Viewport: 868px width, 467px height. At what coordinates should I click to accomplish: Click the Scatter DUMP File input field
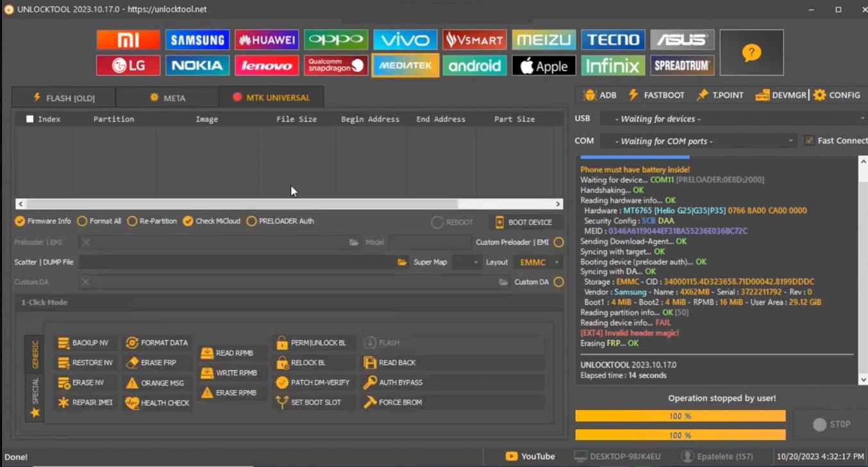237,262
